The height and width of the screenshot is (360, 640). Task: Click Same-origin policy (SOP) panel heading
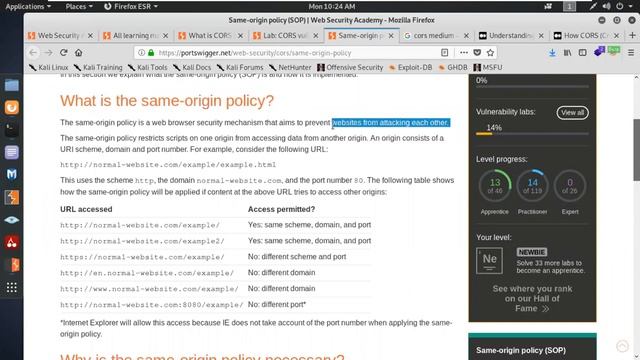click(x=521, y=350)
